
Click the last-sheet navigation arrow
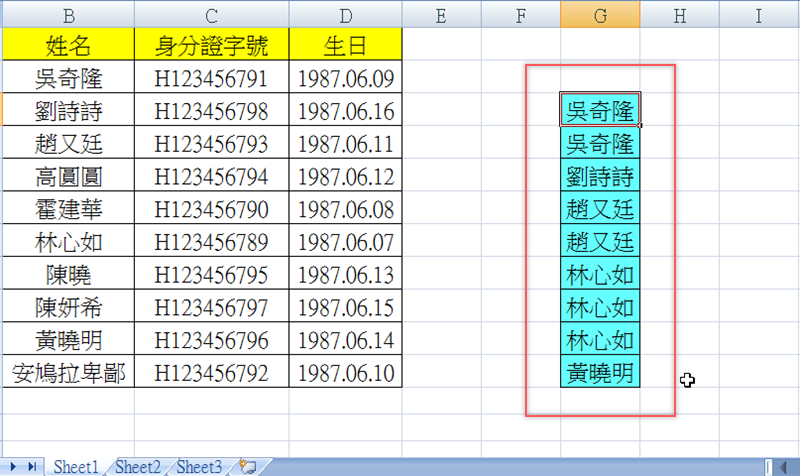[32, 466]
